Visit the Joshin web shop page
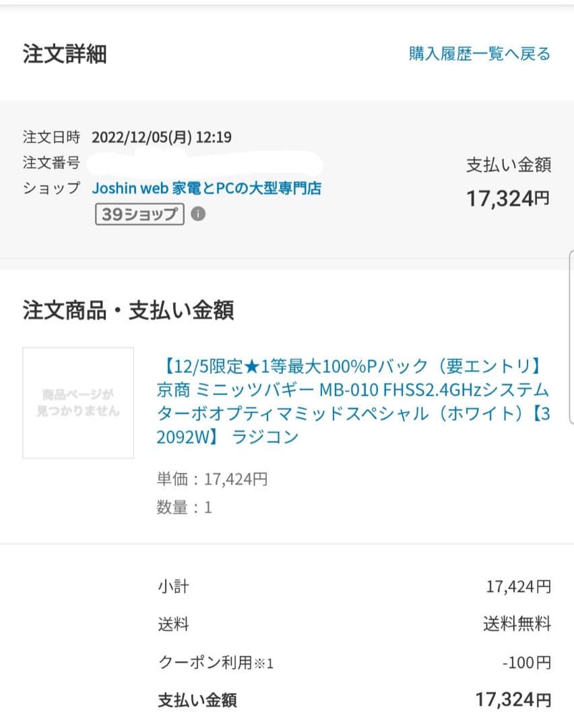The width and height of the screenshot is (574, 728). pyautogui.click(x=205, y=188)
